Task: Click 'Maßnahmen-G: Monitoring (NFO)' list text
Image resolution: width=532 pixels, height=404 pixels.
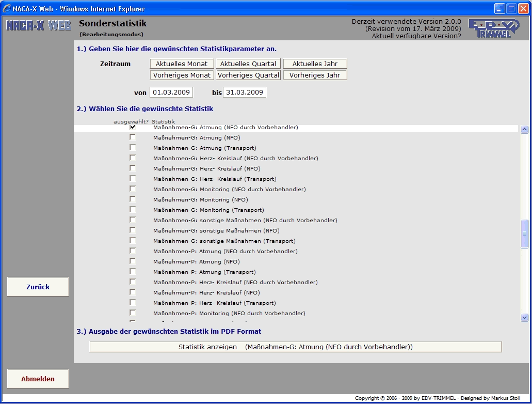Action: click(201, 199)
